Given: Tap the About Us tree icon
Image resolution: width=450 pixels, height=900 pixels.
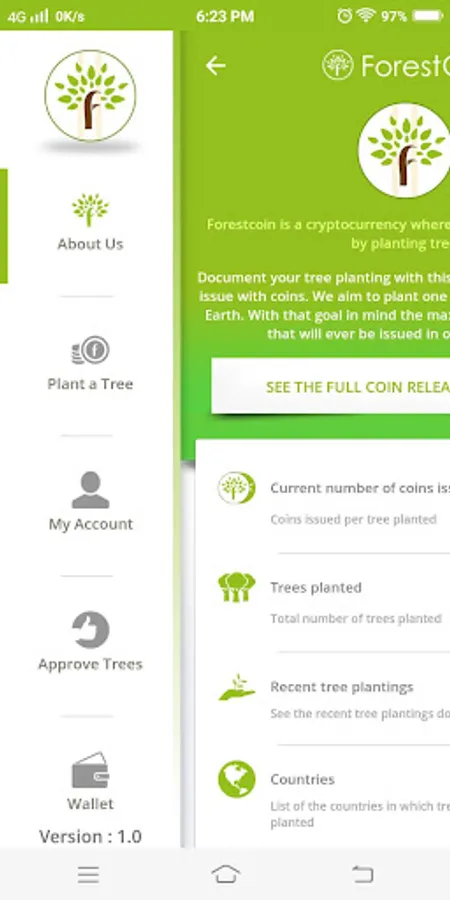Looking at the screenshot, I should point(90,210).
